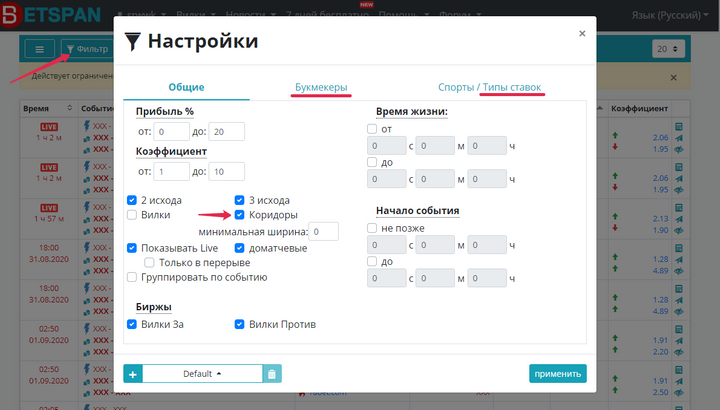The image size is (720, 410).
Task: Enable the Начало события 'не позже' checkbox
Action: tap(372, 228)
